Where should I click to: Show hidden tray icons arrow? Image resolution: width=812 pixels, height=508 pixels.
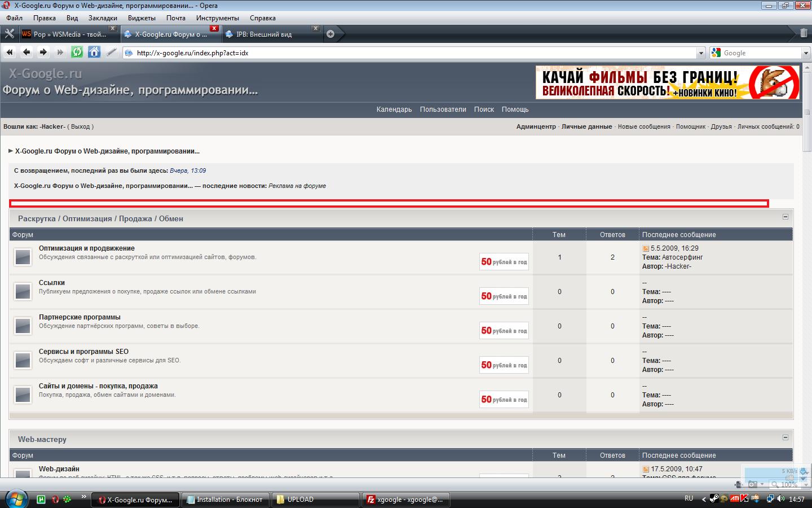704,499
